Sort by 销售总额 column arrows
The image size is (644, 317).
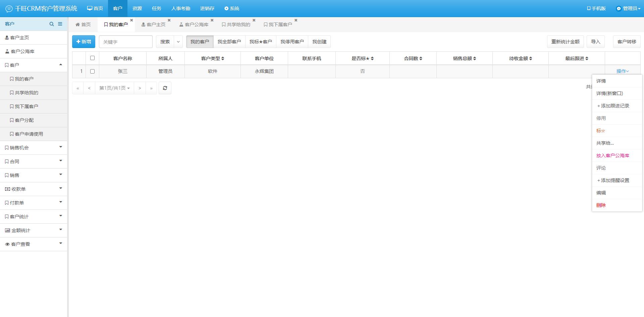(475, 58)
